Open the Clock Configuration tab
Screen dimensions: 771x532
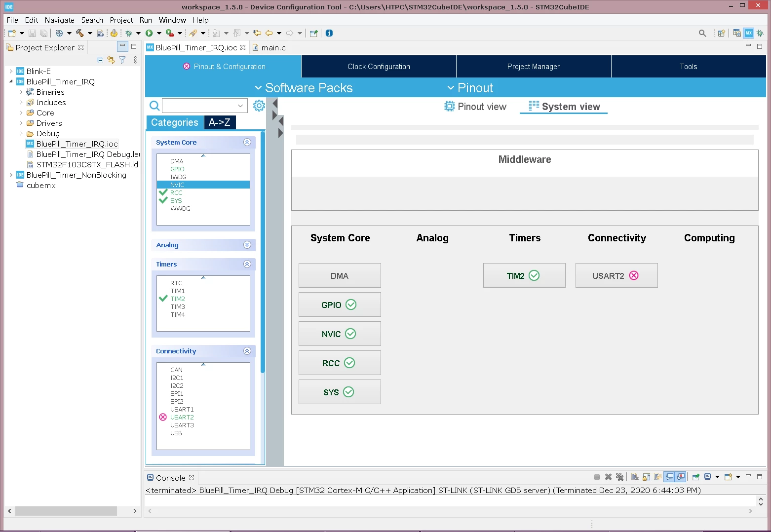click(379, 67)
